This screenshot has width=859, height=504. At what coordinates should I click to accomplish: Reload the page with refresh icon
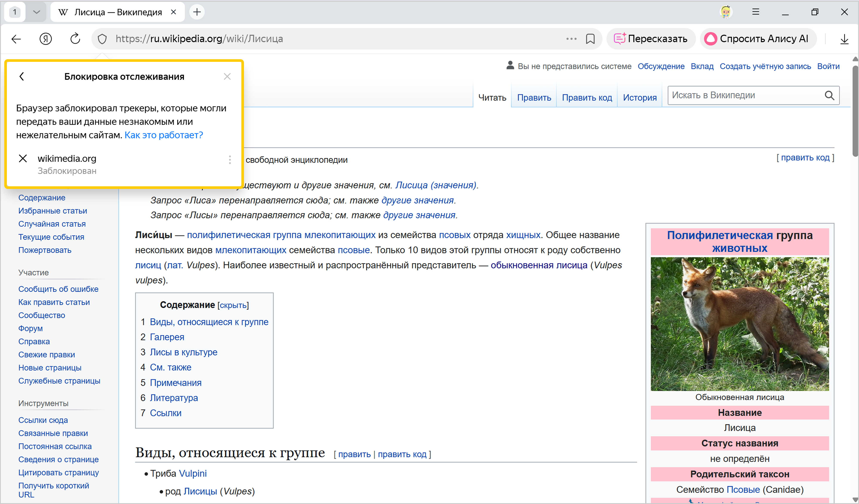75,39
